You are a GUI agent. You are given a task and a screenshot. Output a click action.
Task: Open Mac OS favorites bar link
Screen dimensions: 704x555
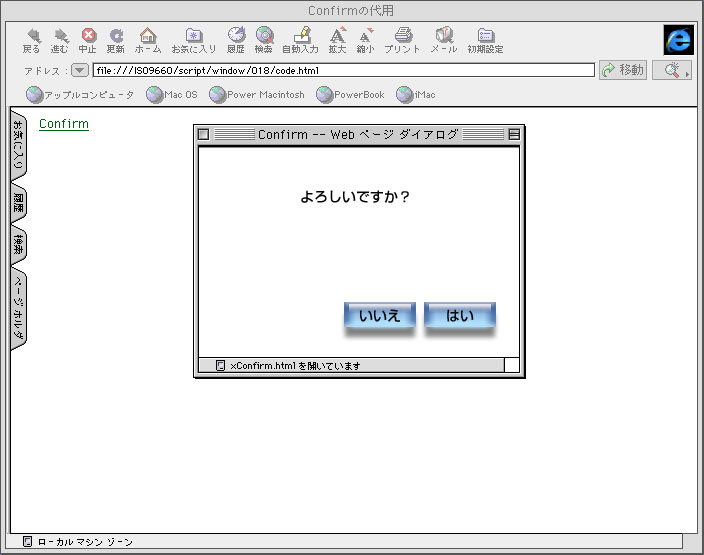(x=172, y=95)
